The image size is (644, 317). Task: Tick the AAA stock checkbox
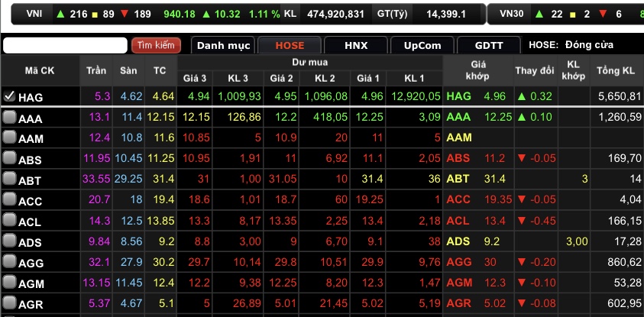tap(9, 118)
